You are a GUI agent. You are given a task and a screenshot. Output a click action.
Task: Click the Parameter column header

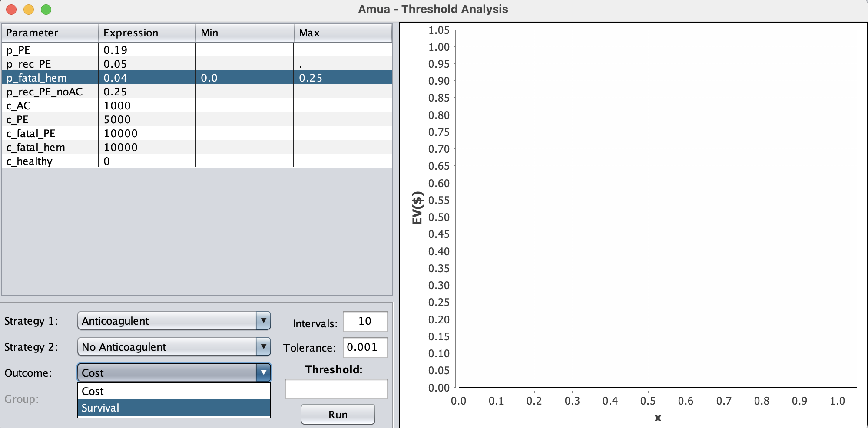pos(50,33)
